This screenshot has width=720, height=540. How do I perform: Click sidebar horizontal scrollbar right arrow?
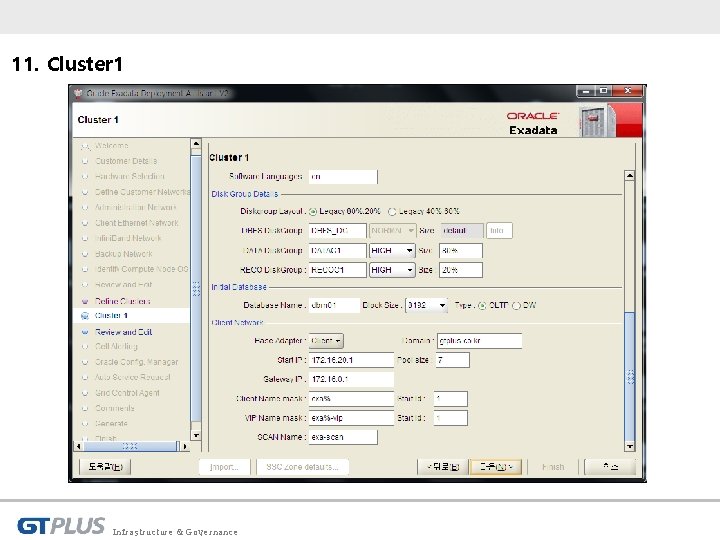(x=185, y=446)
